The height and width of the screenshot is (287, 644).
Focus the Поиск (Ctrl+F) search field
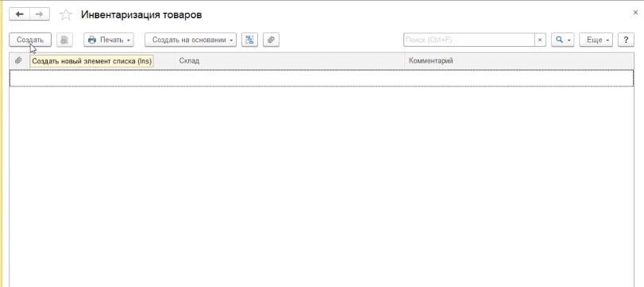tap(469, 40)
